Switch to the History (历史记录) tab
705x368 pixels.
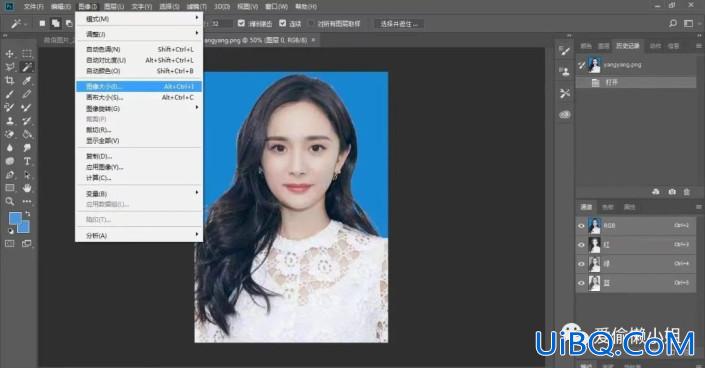[628, 46]
